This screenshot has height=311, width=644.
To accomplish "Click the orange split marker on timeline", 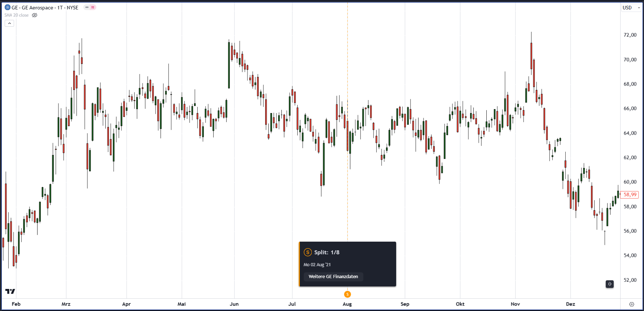I will pyautogui.click(x=347, y=294).
